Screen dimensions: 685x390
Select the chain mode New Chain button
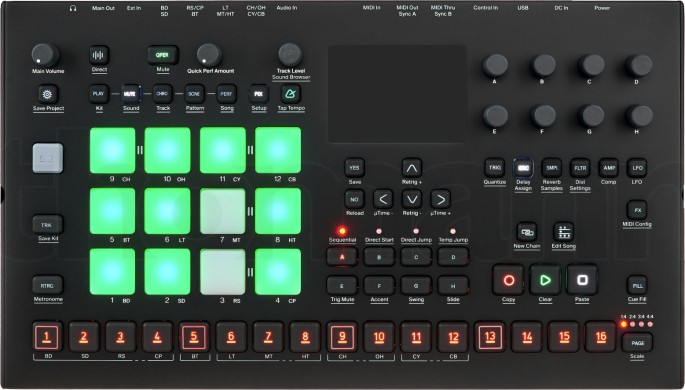pyautogui.click(x=526, y=232)
